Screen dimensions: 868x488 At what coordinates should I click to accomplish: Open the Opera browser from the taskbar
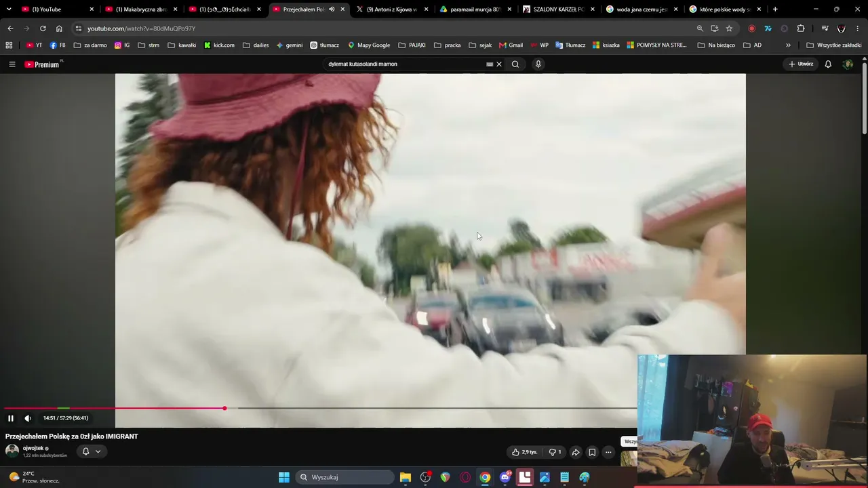(x=465, y=477)
